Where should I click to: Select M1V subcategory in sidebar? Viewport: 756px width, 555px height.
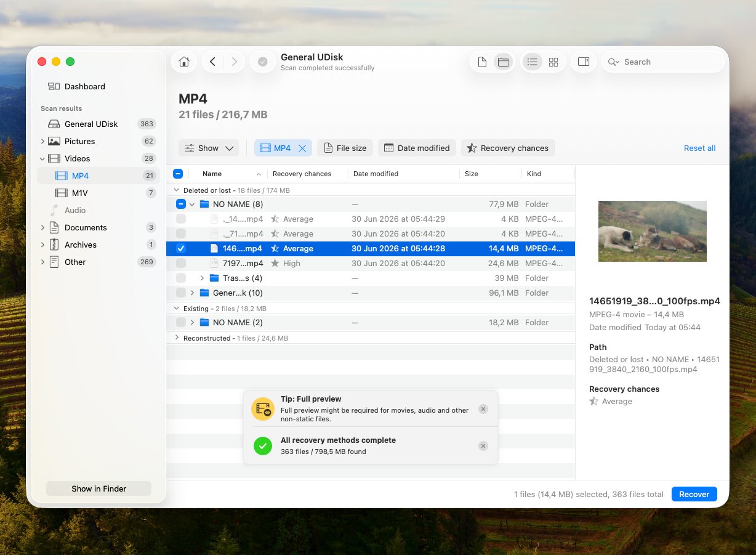click(99, 193)
